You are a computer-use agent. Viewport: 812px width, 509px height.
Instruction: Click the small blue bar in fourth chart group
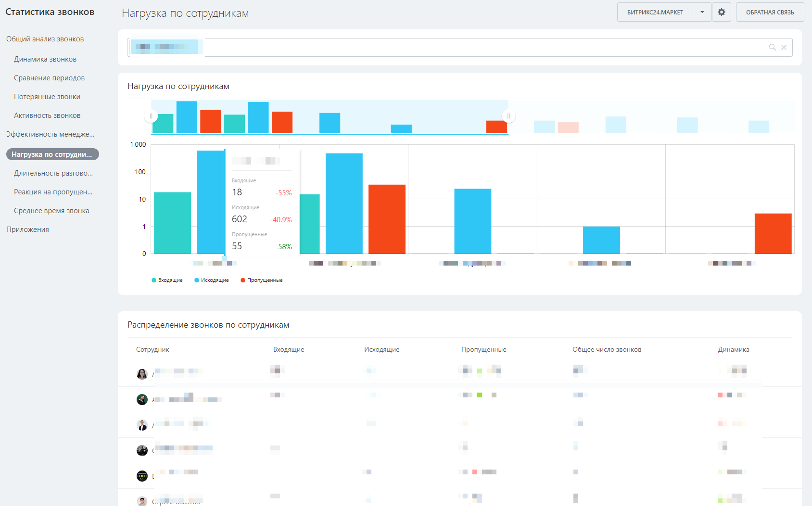pos(601,240)
